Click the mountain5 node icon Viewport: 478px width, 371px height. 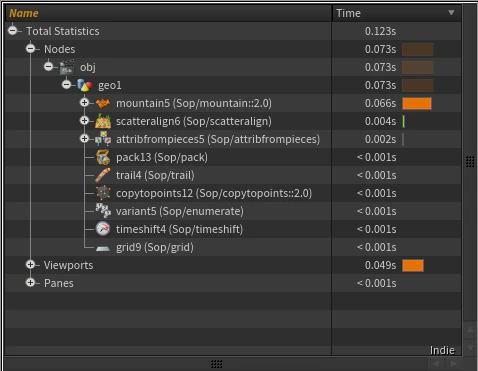103,103
